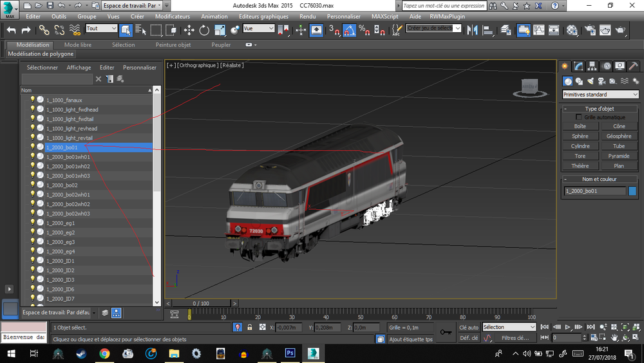Viewport: 644px width, 363px height.
Task: Click the Undo arrow in main toolbar
Action: pyautogui.click(x=12, y=30)
